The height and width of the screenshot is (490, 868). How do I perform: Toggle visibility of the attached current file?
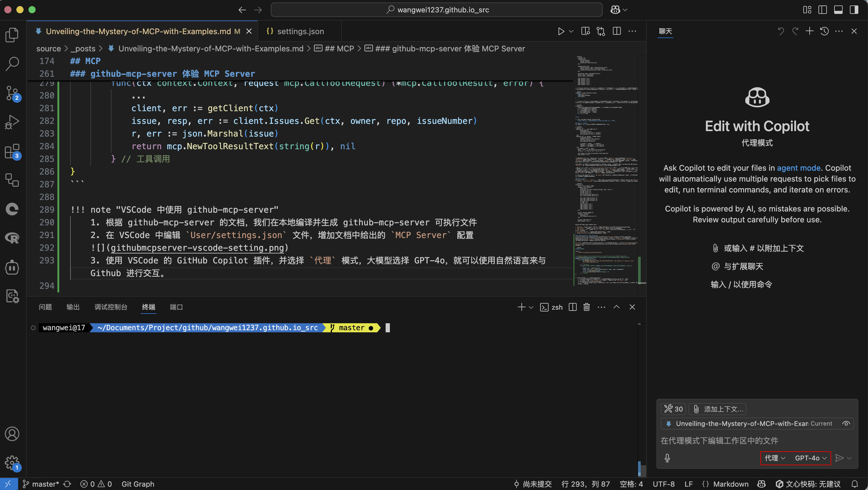pyautogui.click(x=846, y=424)
